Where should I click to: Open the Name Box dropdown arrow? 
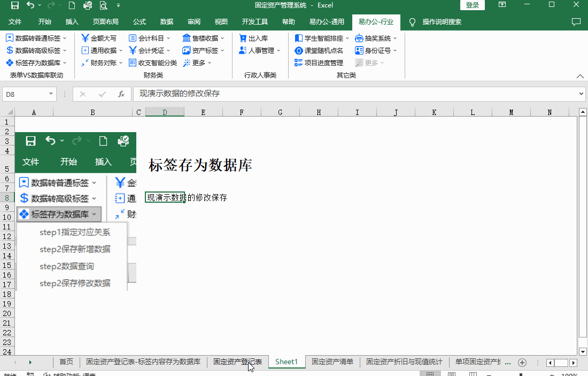point(51,94)
